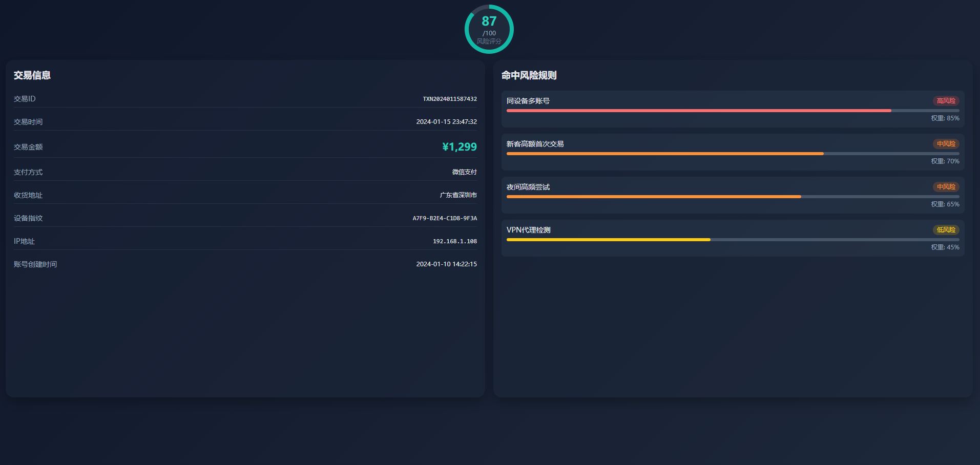Click the 低风险 badge on VPN代理检测

click(x=946, y=230)
